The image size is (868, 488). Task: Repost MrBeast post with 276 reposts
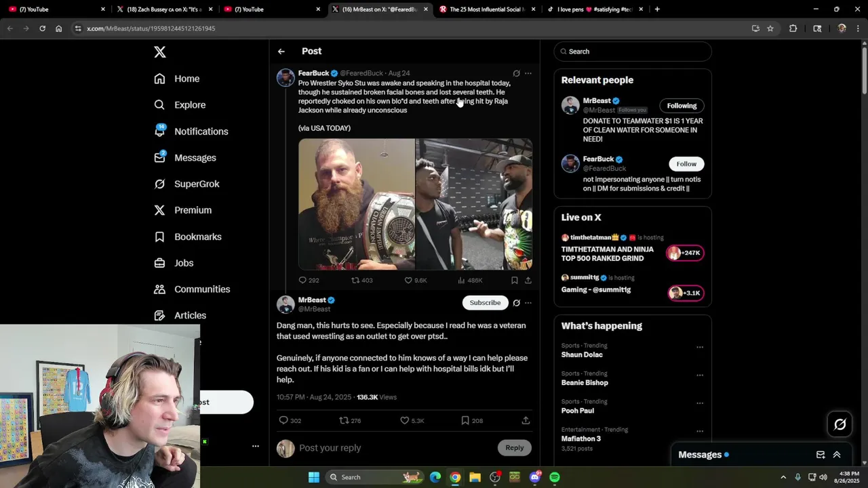pos(350,421)
